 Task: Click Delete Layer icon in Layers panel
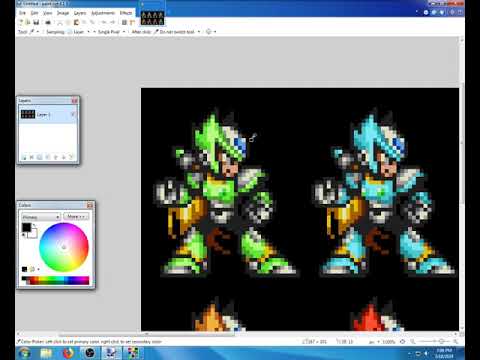(x=32, y=157)
